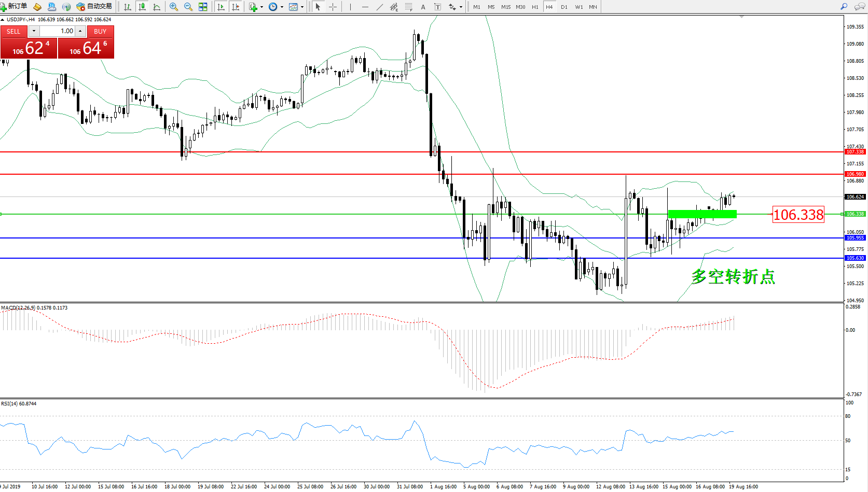Image resolution: width=868 pixels, height=492 pixels.
Task: Click the lot volume input field
Action: tap(57, 31)
